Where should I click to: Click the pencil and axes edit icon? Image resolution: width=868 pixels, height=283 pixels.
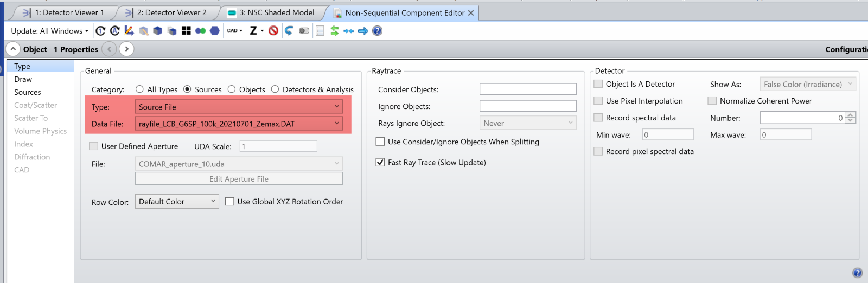pyautogui.click(x=129, y=31)
